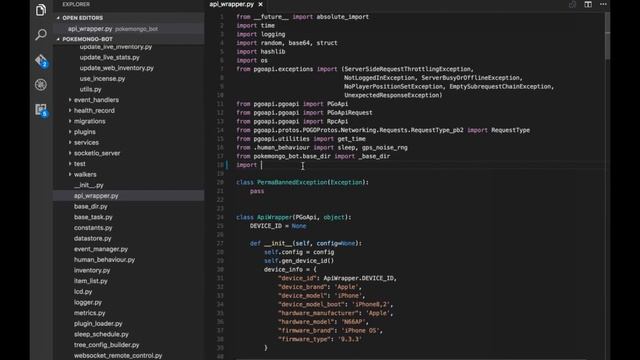Open websocket_remote_control.py file
The image size is (640, 360).
tap(118, 356)
